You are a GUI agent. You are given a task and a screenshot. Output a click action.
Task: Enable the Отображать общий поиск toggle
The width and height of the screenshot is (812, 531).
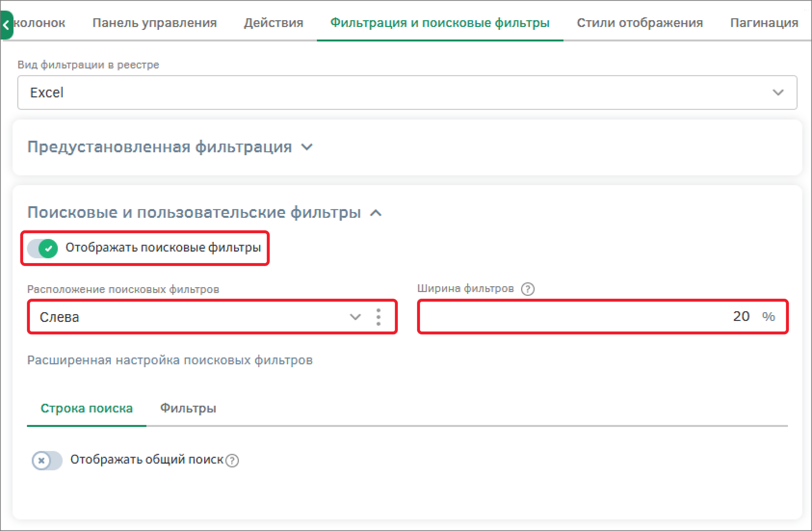coord(47,461)
